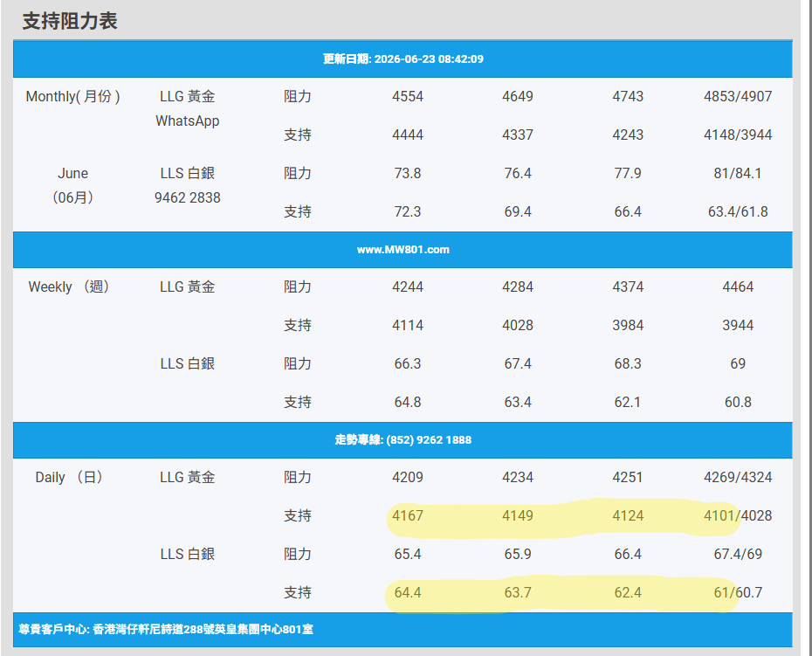The width and height of the screenshot is (812, 656).
Task: Click the weekly silver resistance value 69
Action: [x=738, y=363]
